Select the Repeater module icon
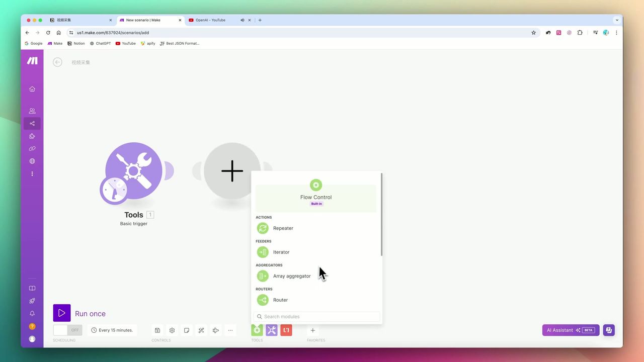The height and width of the screenshot is (362, 644). [263, 228]
